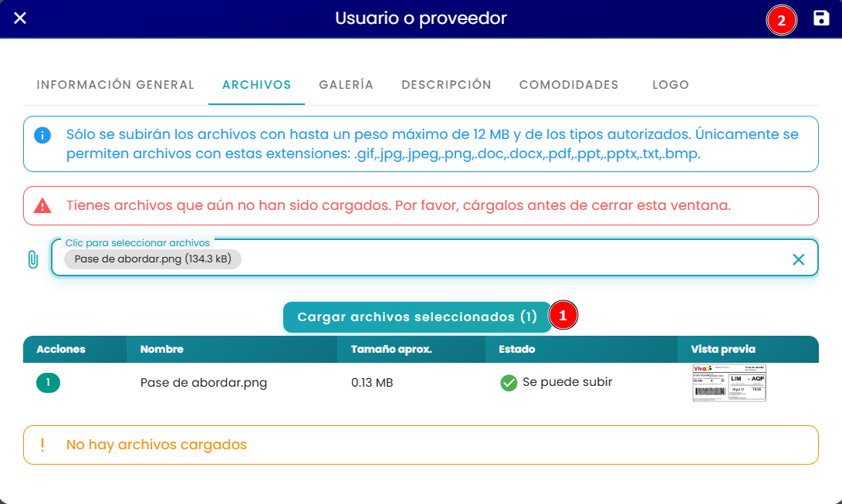This screenshot has width=842, height=504.
Task: Click the Nombre column header
Action: point(232,350)
